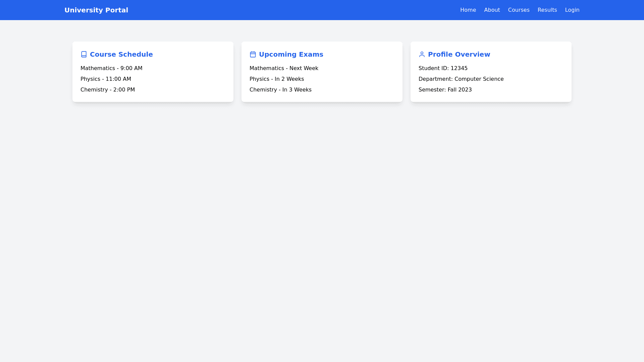Go to the About page
This screenshot has width=644, height=362.
tap(492, 10)
